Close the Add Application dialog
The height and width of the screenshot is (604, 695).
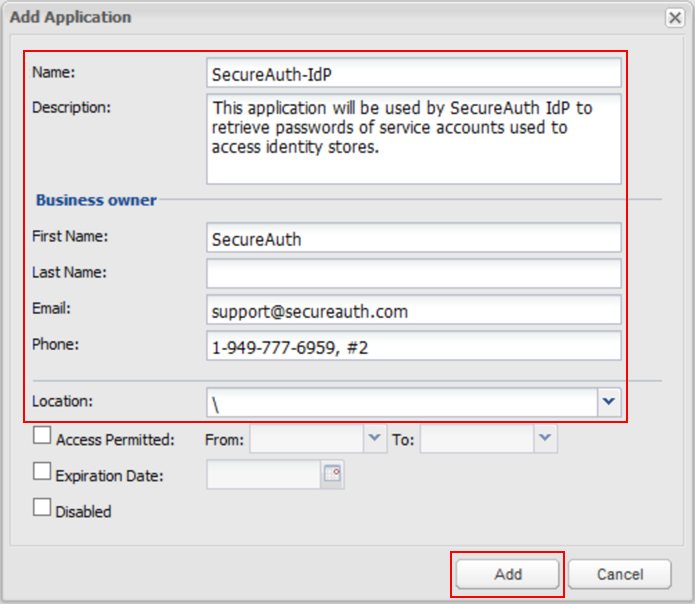(675, 18)
